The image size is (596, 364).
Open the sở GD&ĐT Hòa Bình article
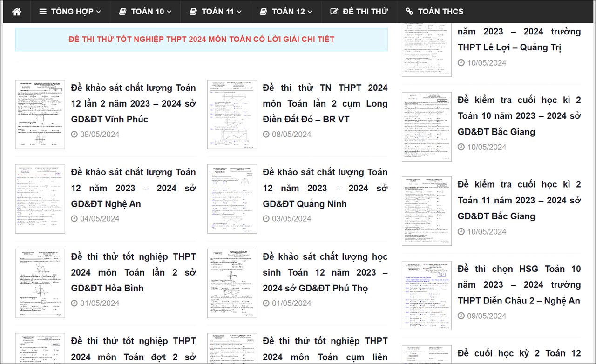[133, 272]
